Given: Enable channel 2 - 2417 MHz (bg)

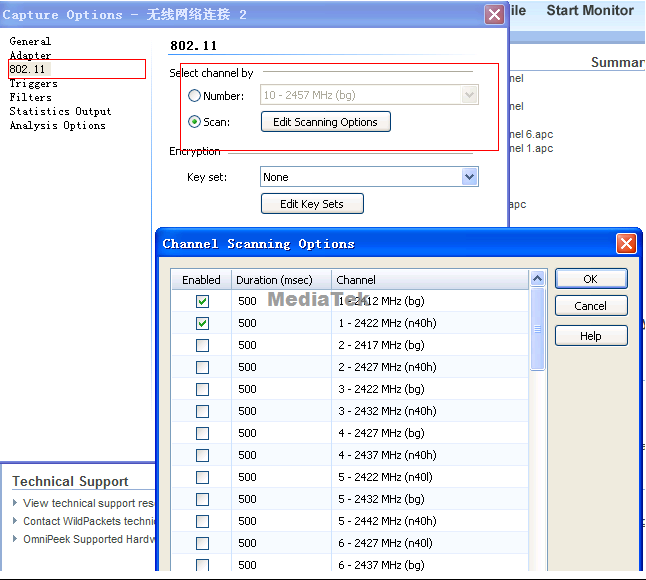Looking at the screenshot, I should pos(202,345).
